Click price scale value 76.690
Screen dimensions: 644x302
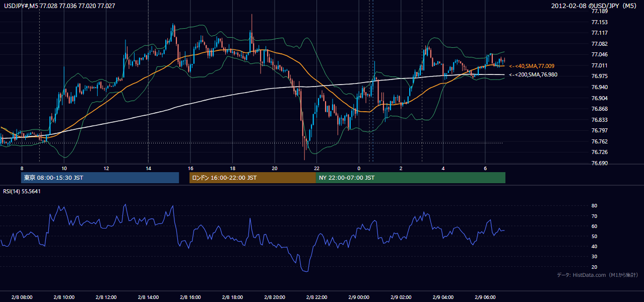[x=600, y=163]
